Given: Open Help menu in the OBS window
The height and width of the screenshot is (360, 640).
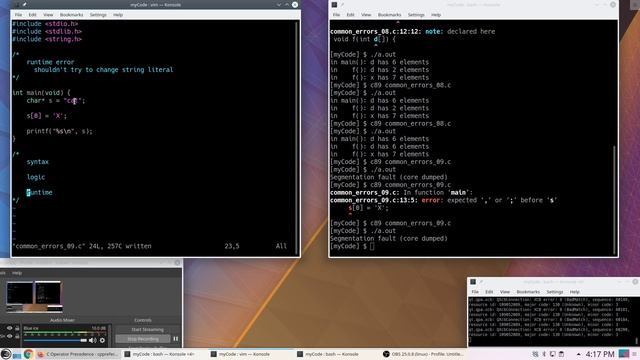Looking at the screenshot, I should click(17, 273).
